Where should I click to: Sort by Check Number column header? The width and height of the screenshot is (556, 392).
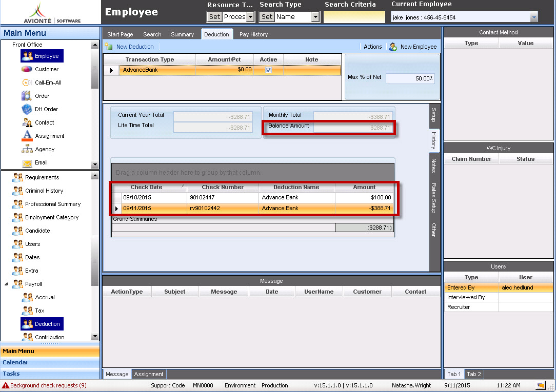point(223,187)
